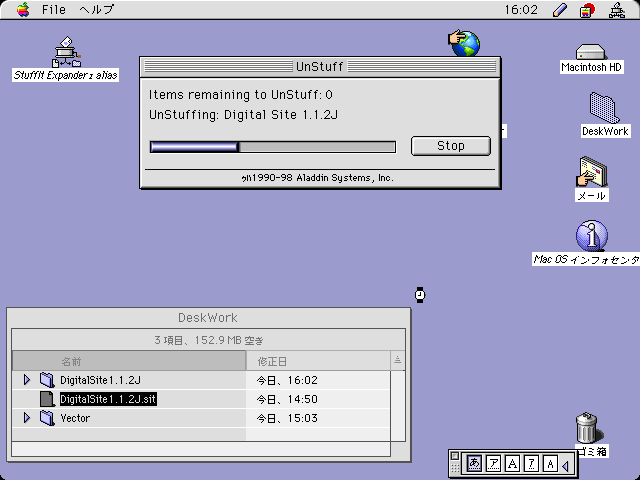Viewport: 640px width, 480px height.
Task: Click the 今日、15:03 date cell
Action: 287,418
